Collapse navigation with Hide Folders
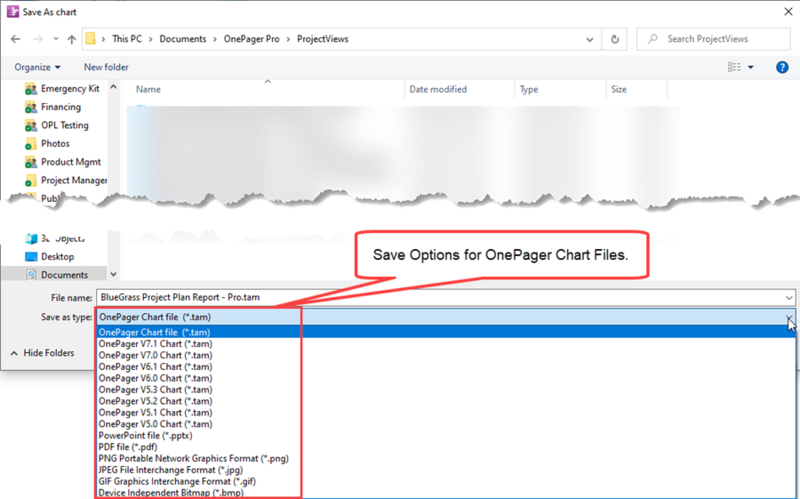The height and width of the screenshot is (499, 800). click(x=43, y=353)
